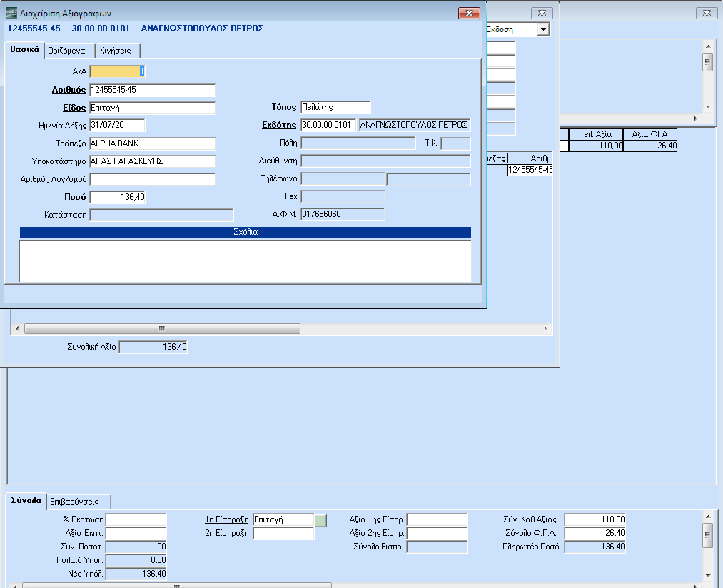723x588 pixels.
Task: Click the up arrow of the top-right panel scrollbar
Action: tap(708, 46)
